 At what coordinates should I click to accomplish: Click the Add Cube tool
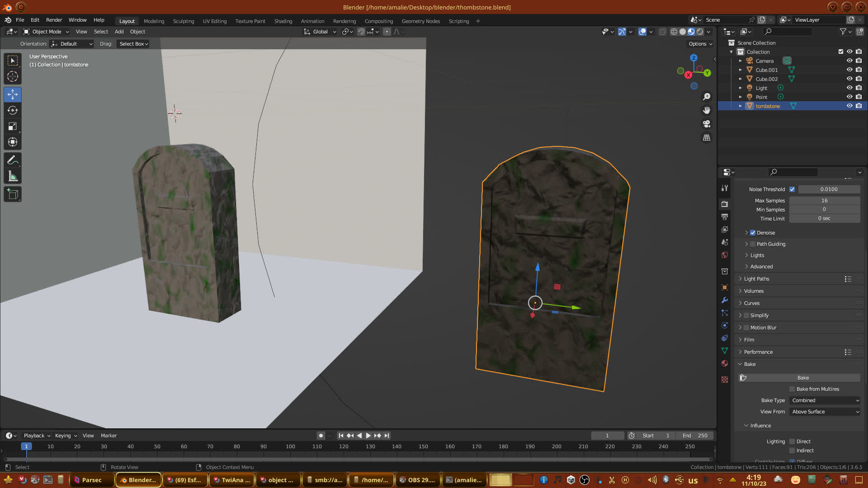click(13, 195)
